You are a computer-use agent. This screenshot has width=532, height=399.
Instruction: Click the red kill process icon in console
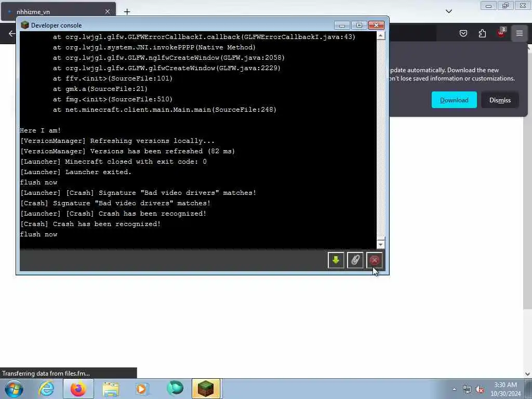coord(374,260)
